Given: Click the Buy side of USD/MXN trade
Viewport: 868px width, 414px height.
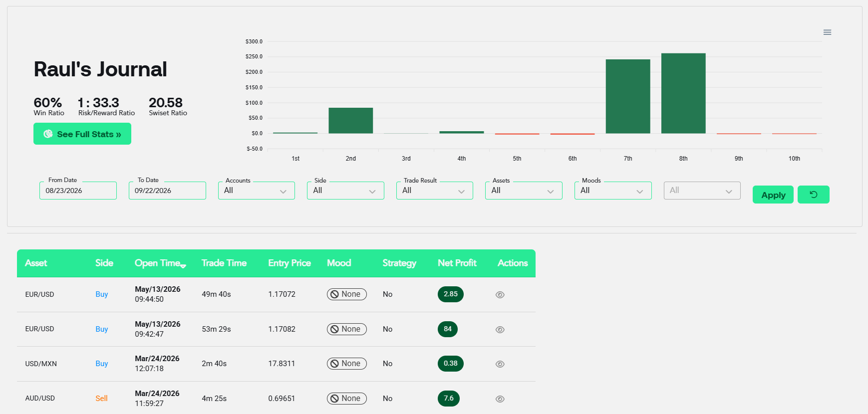Looking at the screenshot, I should click(x=102, y=364).
